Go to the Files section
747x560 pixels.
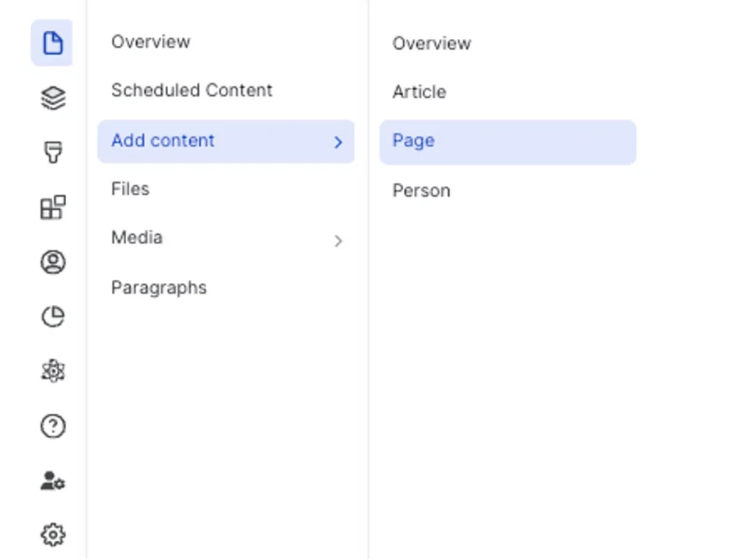tap(130, 189)
